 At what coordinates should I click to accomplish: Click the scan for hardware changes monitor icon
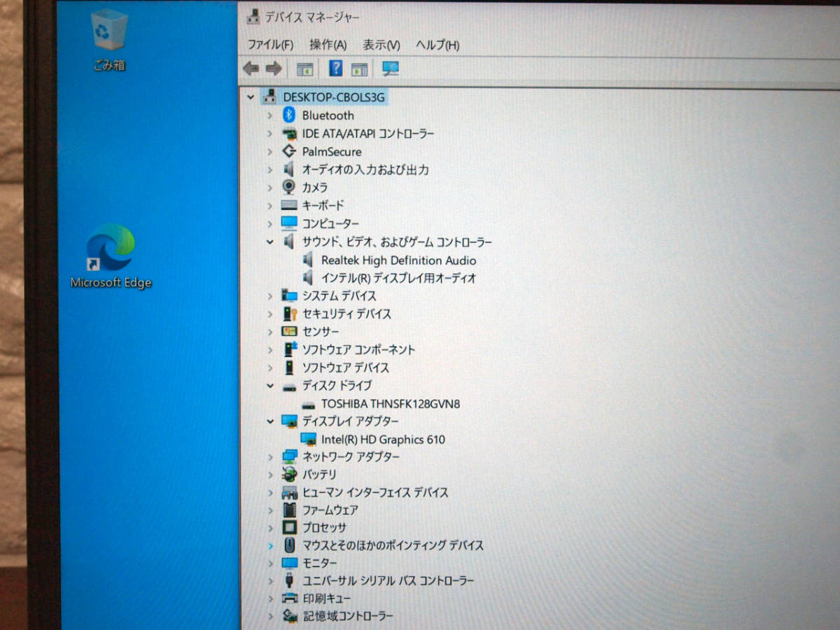click(x=391, y=69)
